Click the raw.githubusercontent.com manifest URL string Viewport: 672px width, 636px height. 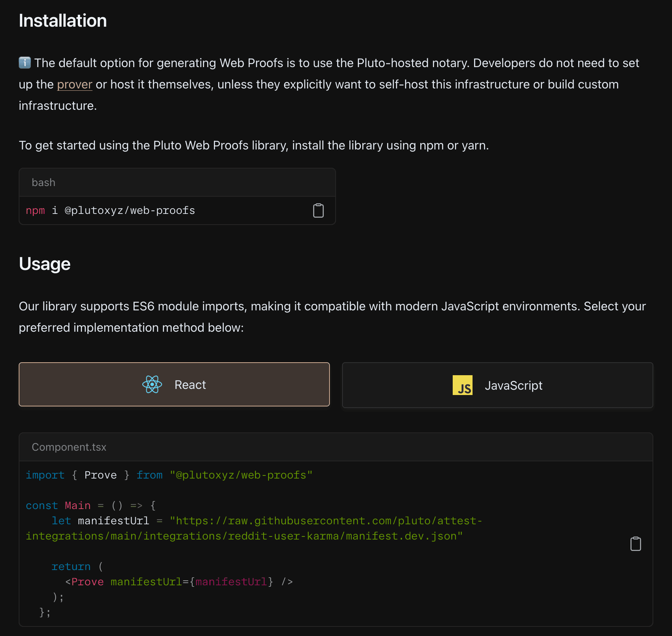point(326,521)
